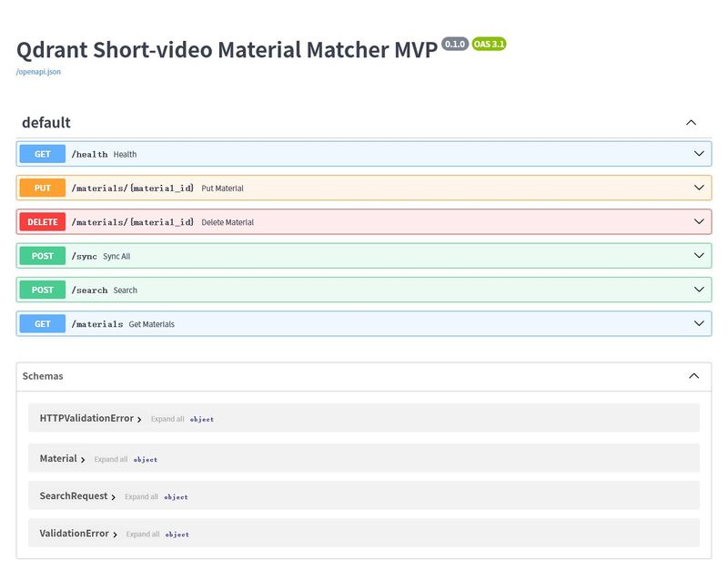
Task: Expand the ValidationError schema arrow
Action: click(x=115, y=535)
